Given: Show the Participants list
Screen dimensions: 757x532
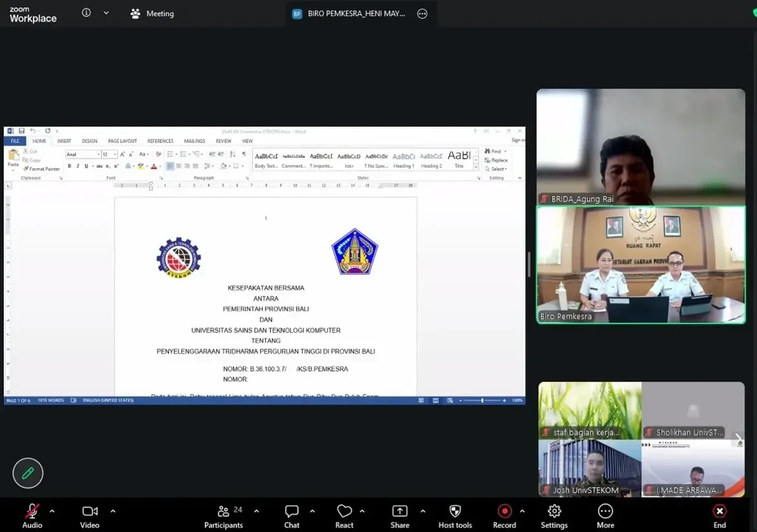Looking at the screenshot, I should (x=223, y=516).
